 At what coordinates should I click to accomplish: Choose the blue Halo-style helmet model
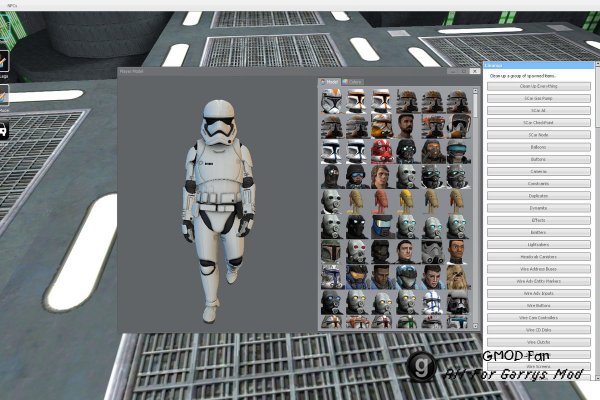pos(406,277)
